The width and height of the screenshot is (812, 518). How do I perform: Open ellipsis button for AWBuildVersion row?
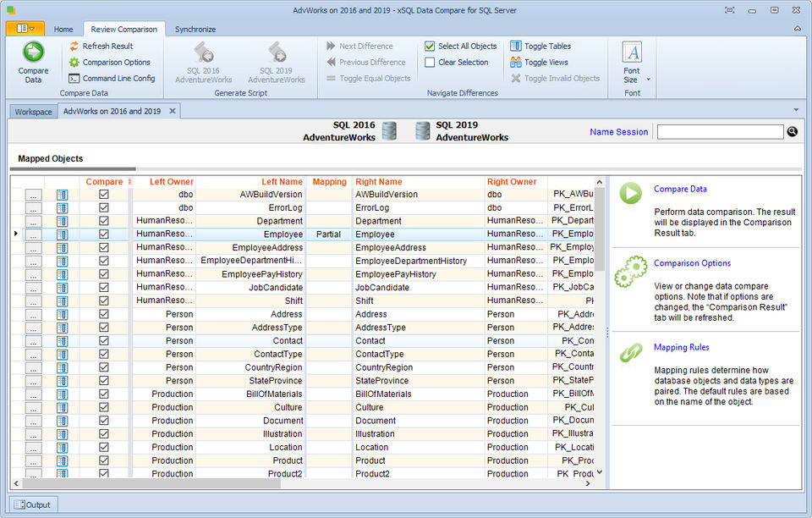click(34, 195)
